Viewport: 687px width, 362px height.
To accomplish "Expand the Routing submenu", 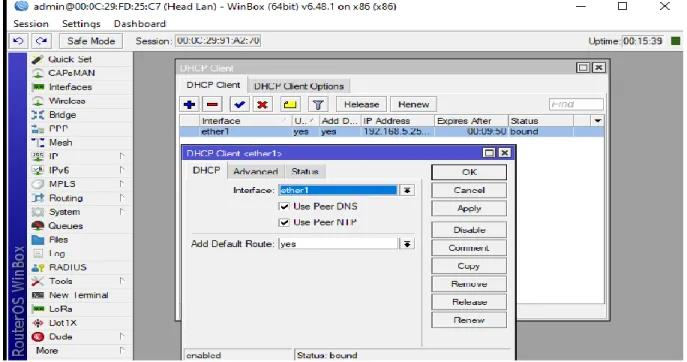I will 122,198.
